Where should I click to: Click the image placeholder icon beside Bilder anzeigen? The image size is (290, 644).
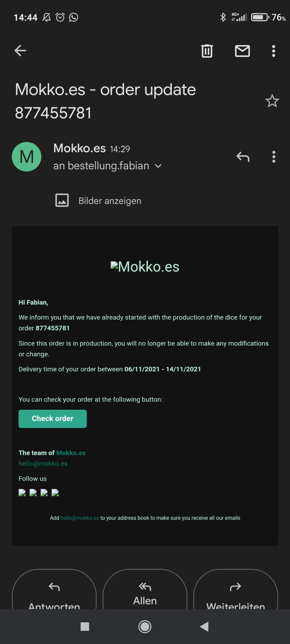[x=62, y=200]
